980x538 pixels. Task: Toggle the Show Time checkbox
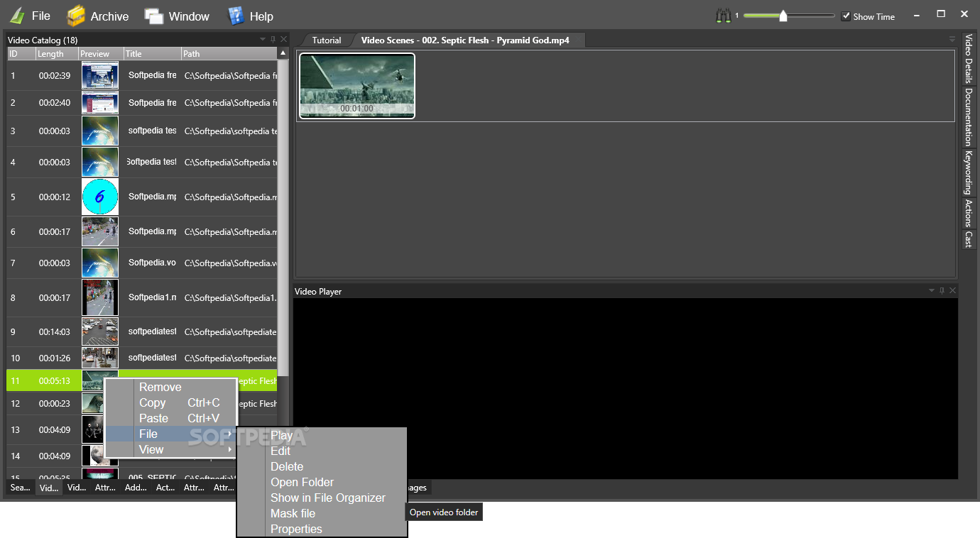point(846,16)
